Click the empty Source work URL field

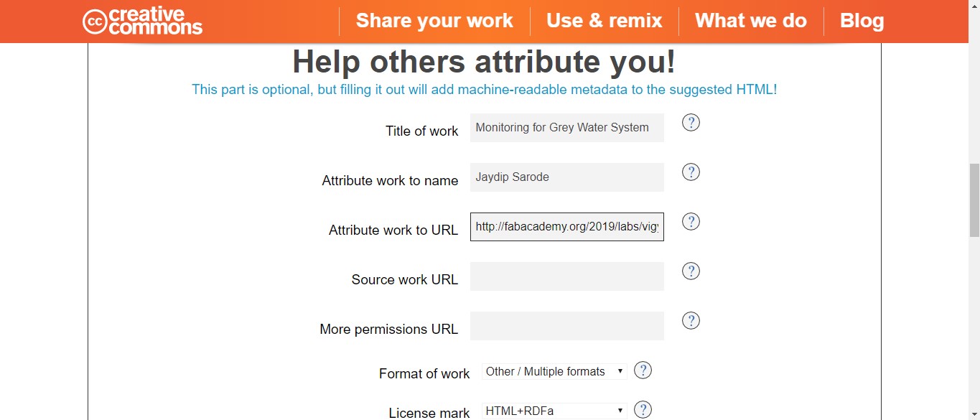[566, 276]
